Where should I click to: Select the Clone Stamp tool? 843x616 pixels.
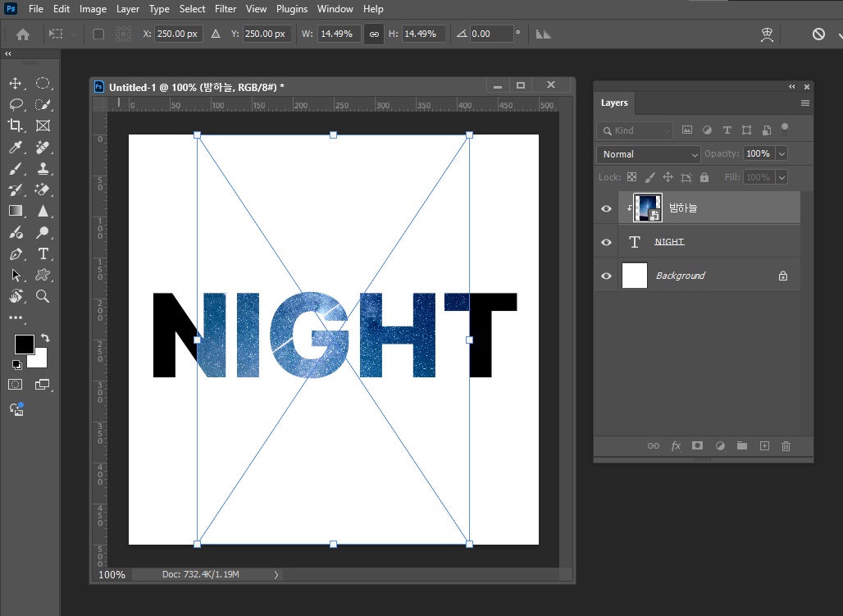coord(43,168)
